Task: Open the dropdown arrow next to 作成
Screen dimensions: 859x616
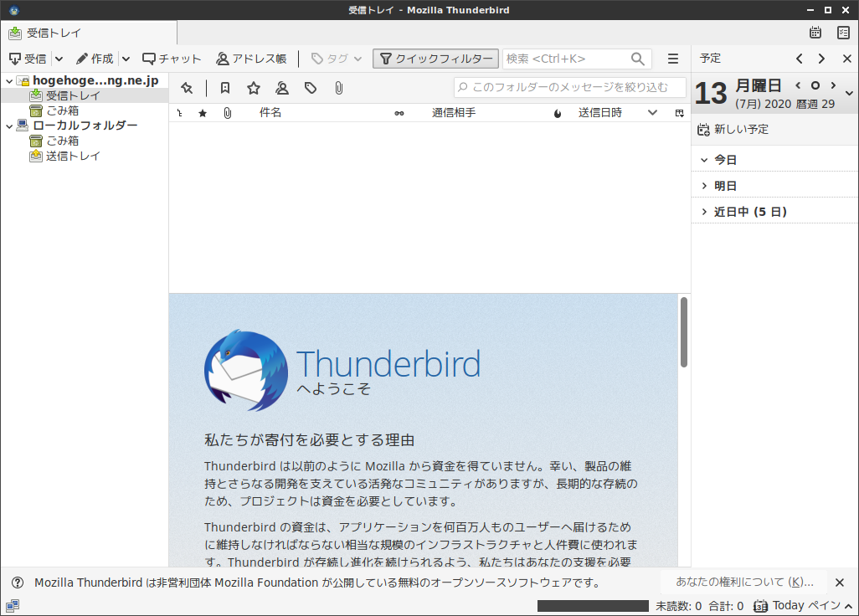Action: pyautogui.click(x=126, y=59)
